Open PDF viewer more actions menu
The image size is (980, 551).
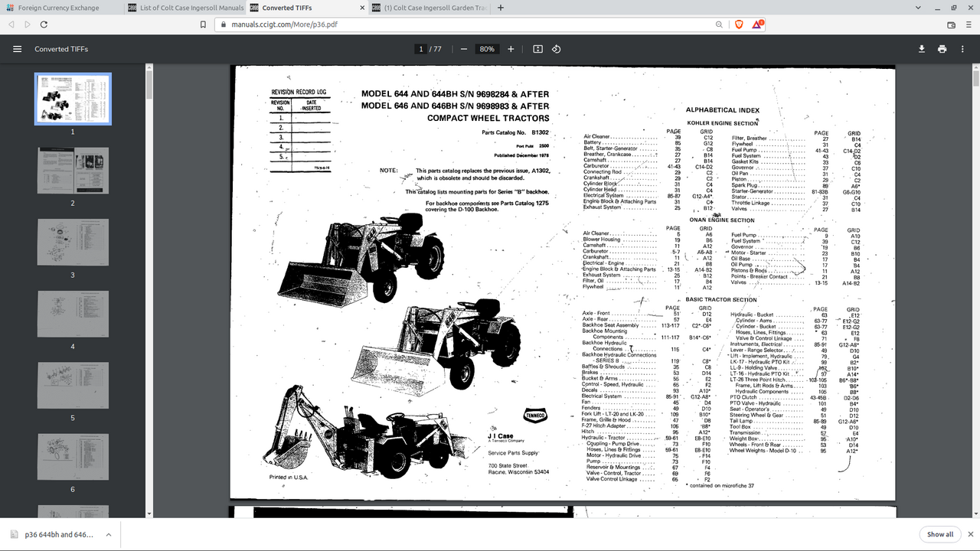click(962, 49)
